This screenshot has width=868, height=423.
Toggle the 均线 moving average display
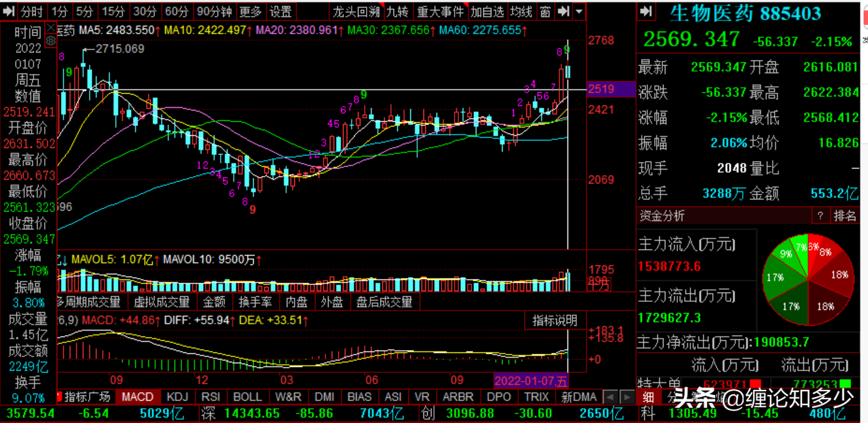[x=521, y=11]
